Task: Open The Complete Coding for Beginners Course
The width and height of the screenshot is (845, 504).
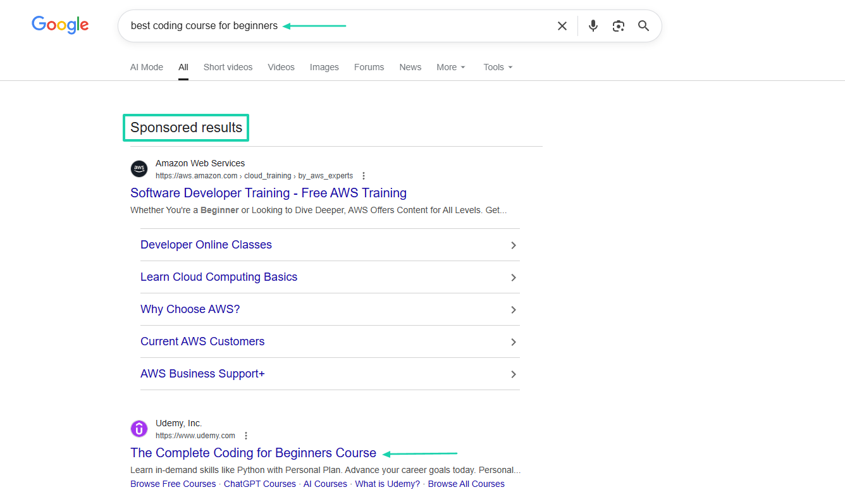Action: click(253, 453)
